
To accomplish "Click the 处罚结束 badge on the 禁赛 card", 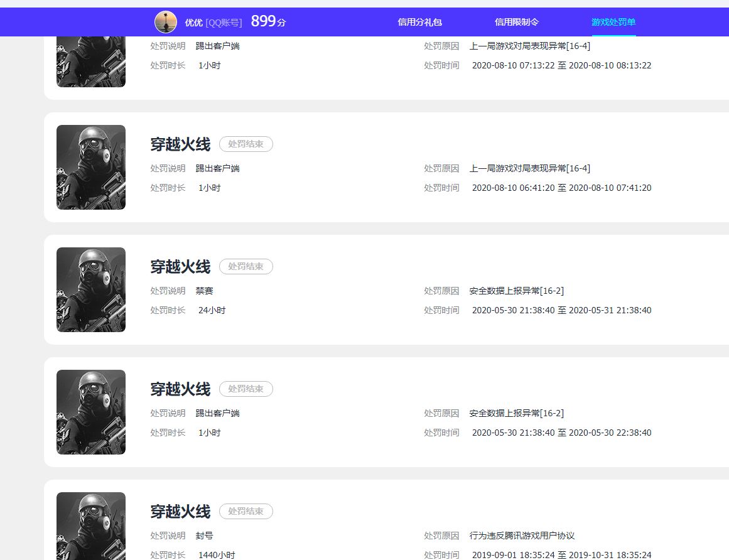I will coord(246,266).
